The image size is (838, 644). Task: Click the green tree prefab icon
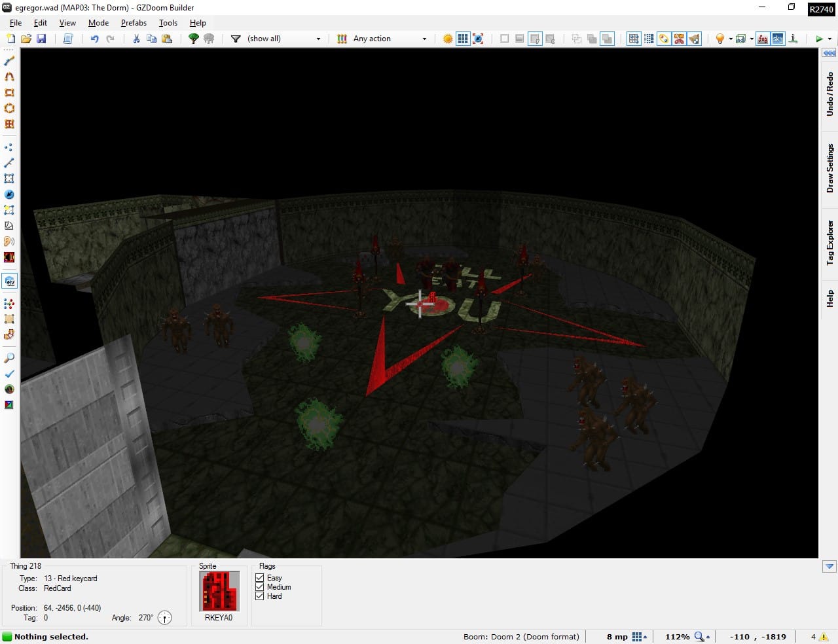coord(194,39)
